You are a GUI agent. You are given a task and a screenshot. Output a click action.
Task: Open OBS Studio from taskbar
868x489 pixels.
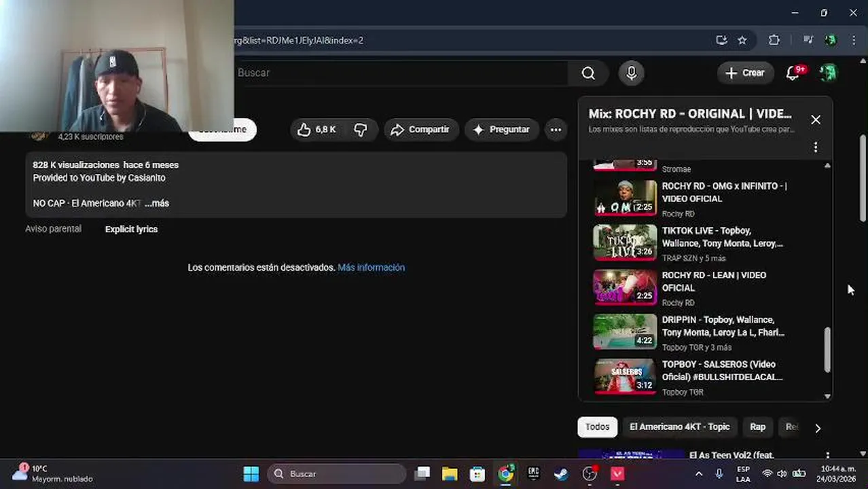pyautogui.click(x=590, y=473)
